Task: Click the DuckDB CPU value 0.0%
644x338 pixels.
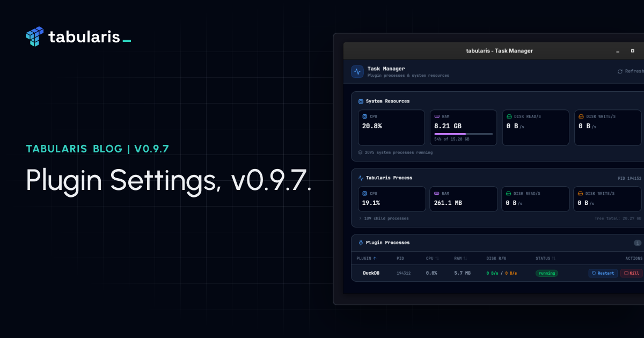Action: (x=431, y=273)
